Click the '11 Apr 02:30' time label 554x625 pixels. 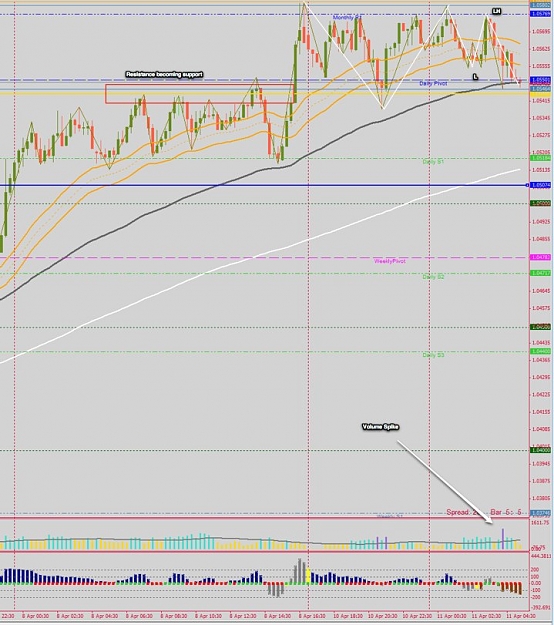click(x=486, y=616)
